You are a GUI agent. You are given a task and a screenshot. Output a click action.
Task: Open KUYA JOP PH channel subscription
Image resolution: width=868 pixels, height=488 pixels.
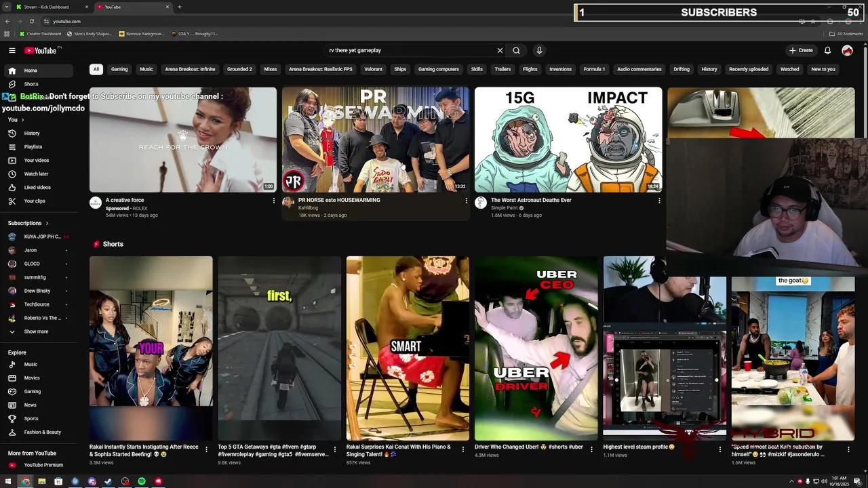point(38,237)
